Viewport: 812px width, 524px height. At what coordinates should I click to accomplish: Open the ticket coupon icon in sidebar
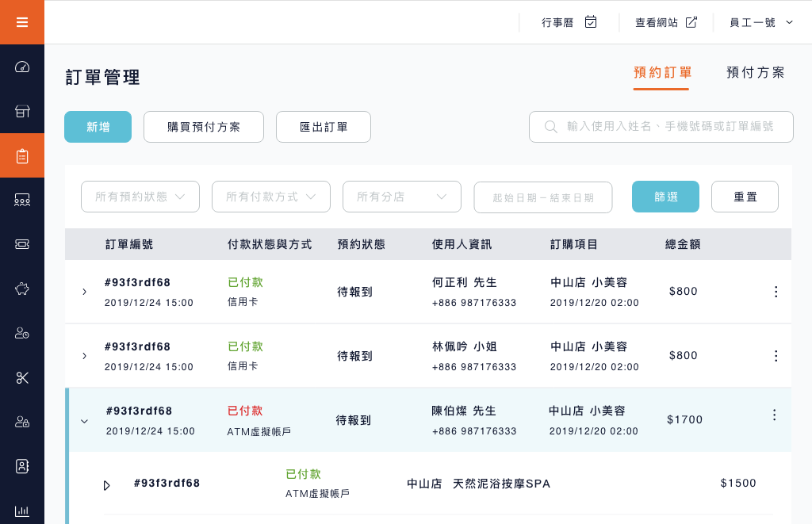pos(21,244)
